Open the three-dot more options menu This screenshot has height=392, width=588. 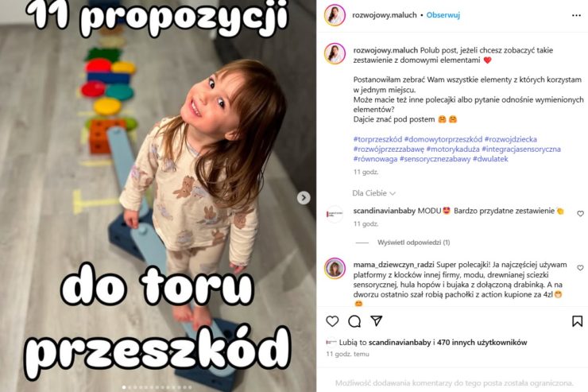point(576,15)
